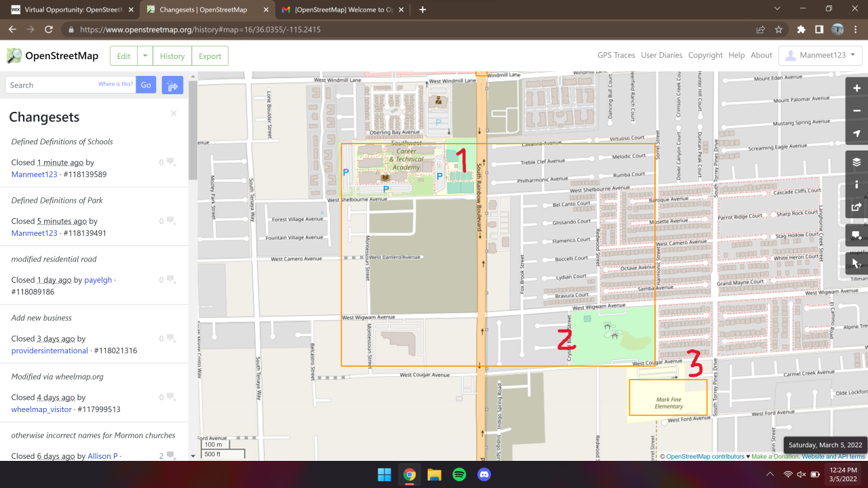Click comment icon for Defined Definitions of Park
The image size is (868, 488).
click(171, 221)
